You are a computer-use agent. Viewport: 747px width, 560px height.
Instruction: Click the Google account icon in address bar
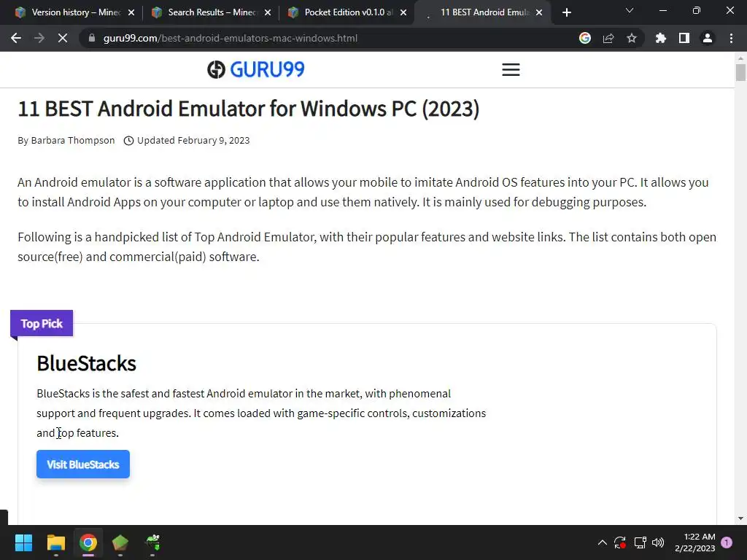coord(585,38)
